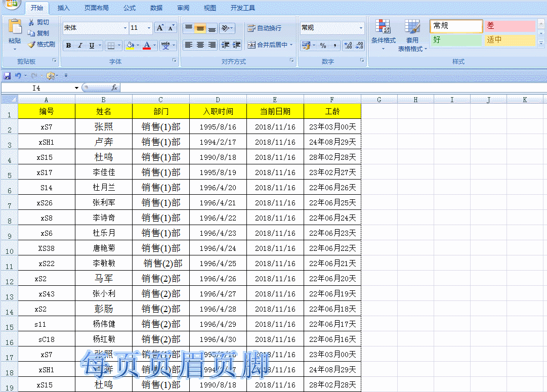Open the 审阅 ribbon tab
Viewport: 547px width, 392px height.
183,8
